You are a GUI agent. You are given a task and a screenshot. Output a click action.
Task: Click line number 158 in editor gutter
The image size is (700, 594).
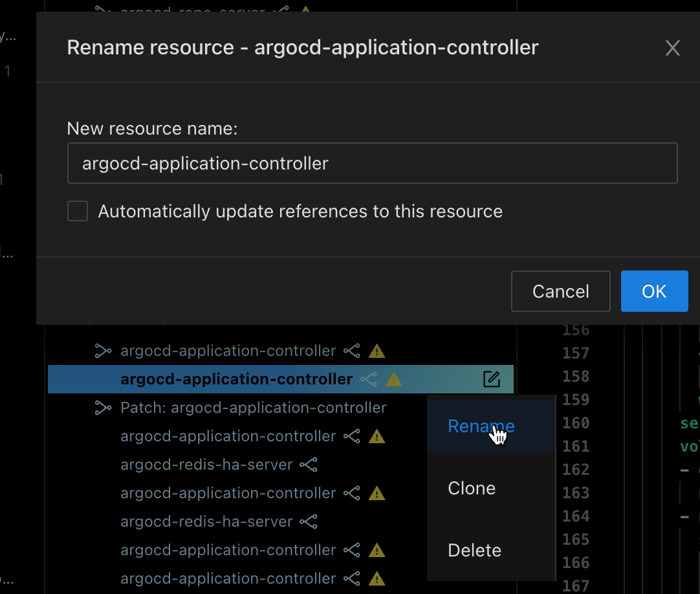[x=576, y=377]
